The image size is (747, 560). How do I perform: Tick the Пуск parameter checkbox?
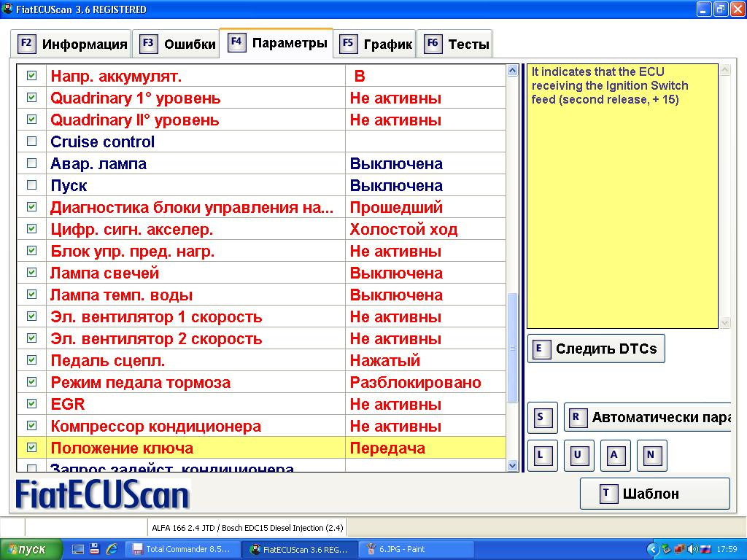click(x=31, y=185)
